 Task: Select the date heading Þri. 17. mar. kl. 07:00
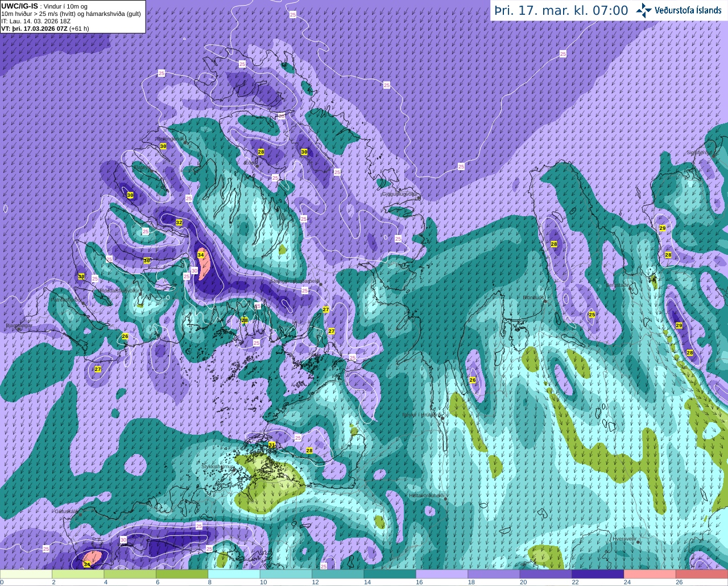561,11
